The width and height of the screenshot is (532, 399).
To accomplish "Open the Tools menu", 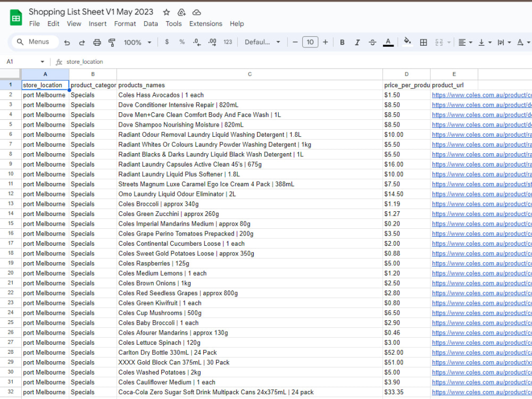I will (173, 24).
